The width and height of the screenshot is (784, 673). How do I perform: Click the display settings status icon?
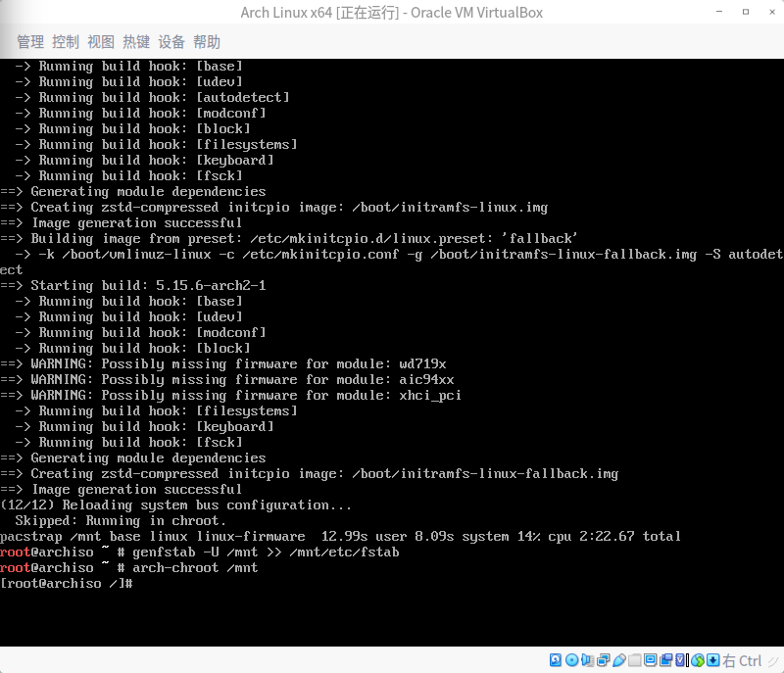click(650, 660)
